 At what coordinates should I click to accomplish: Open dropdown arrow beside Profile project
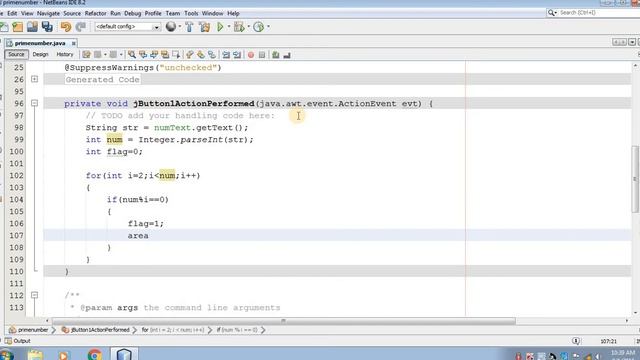268,27
